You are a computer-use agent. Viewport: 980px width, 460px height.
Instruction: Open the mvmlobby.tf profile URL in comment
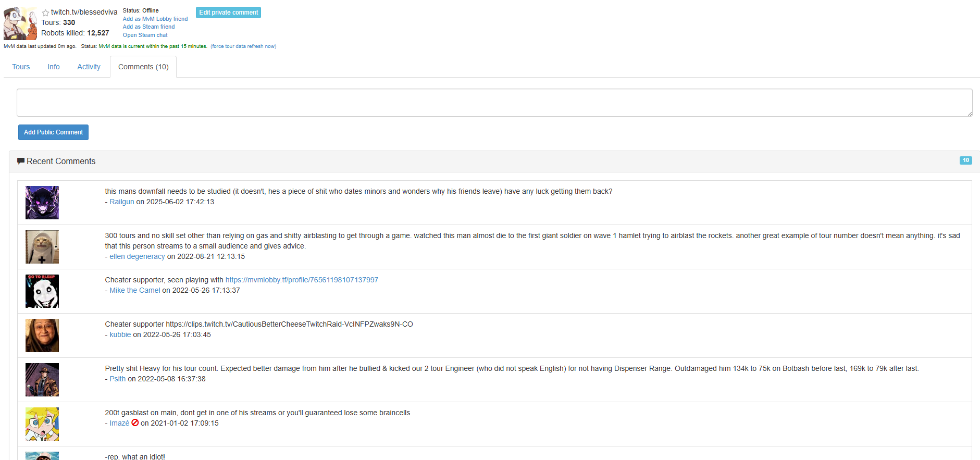point(302,280)
